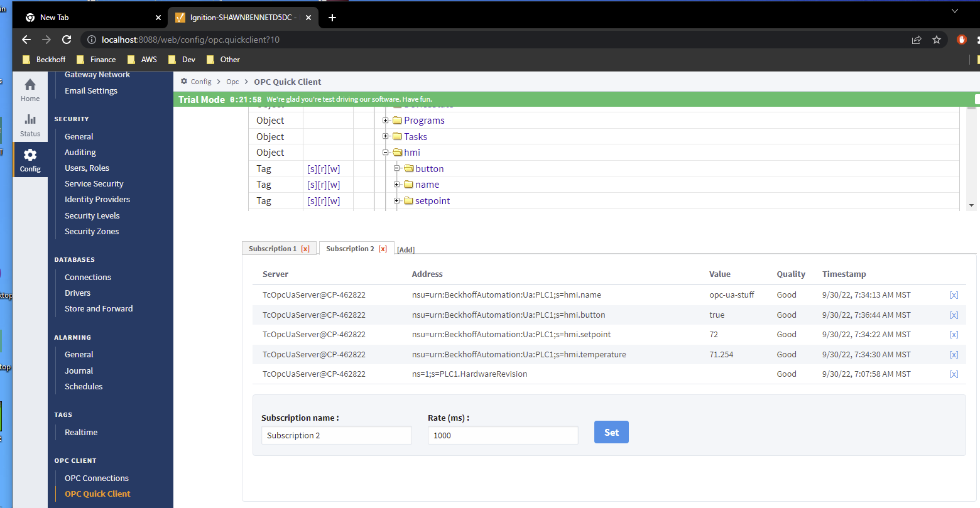Write the setpoint tag with [w]
The width and height of the screenshot is (980, 508).
334,201
